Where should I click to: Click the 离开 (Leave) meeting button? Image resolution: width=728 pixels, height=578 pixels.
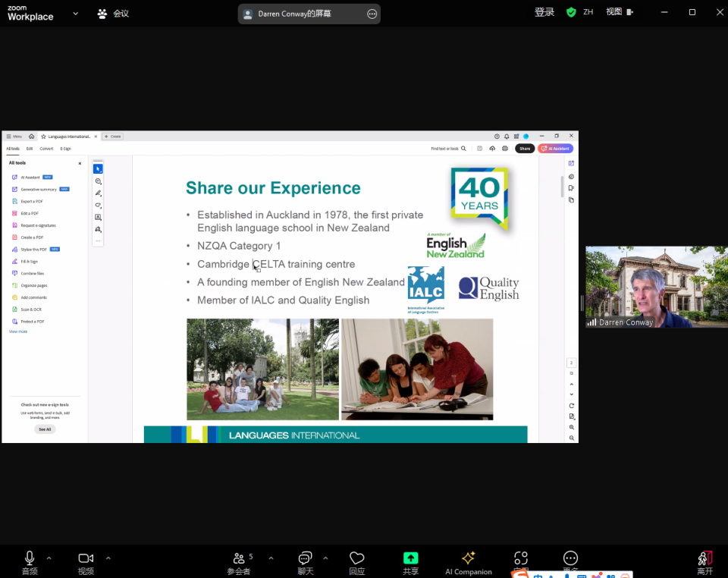(x=704, y=561)
